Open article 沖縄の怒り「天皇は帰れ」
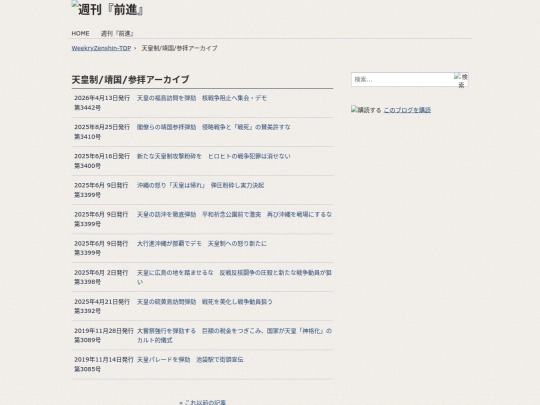Viewport: 540px width, 405px height. click(x=200, y=185)
